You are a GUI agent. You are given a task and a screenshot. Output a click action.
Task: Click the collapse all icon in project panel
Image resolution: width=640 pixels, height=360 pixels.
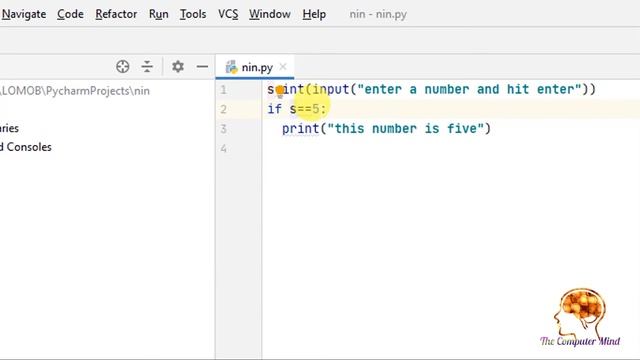click(147, 67)
